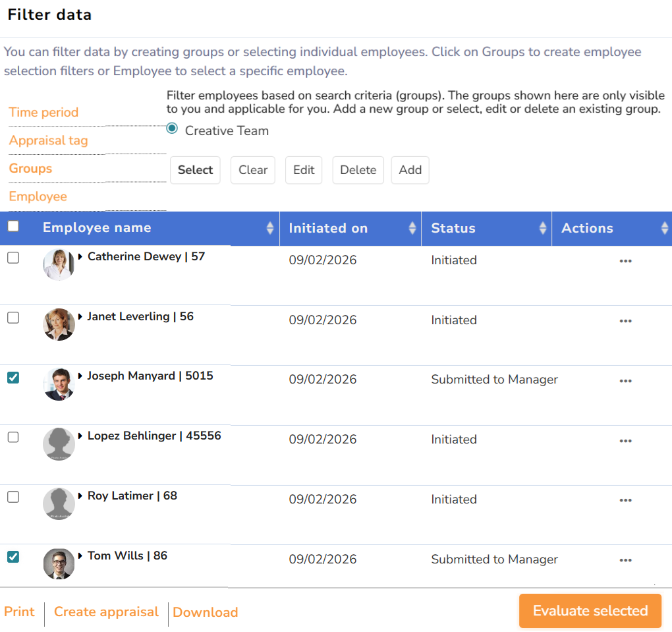Open three-dot actions menu for Janet Leverling

point(625,321)
